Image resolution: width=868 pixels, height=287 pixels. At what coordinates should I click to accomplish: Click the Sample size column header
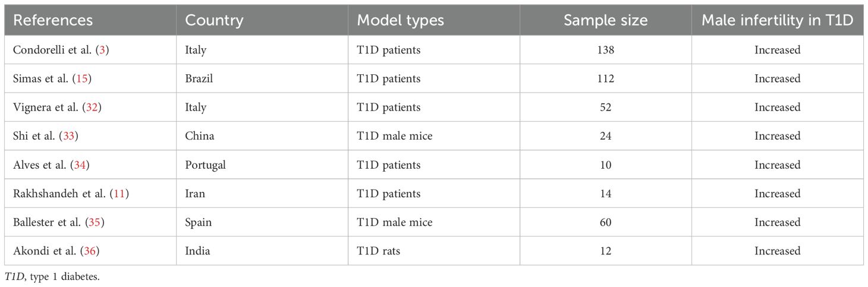[606, 20]
